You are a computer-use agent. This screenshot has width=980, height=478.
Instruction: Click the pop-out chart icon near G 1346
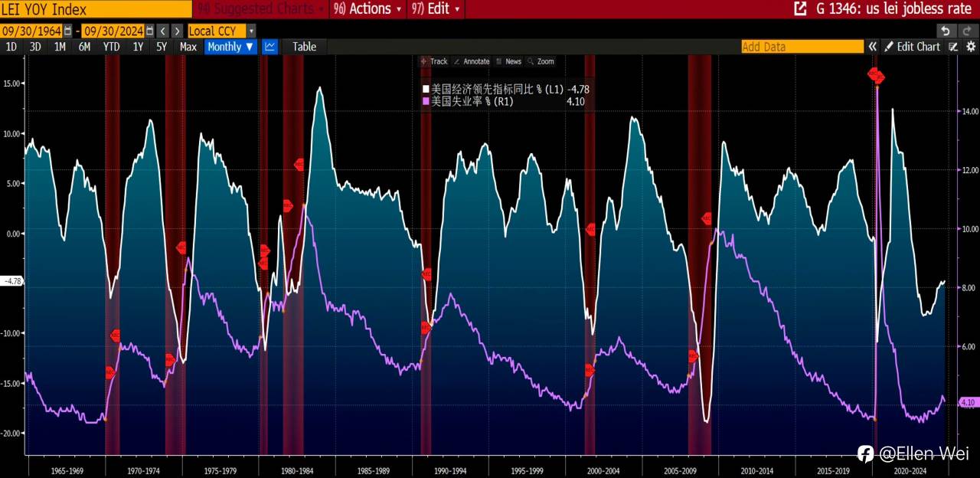800,8
